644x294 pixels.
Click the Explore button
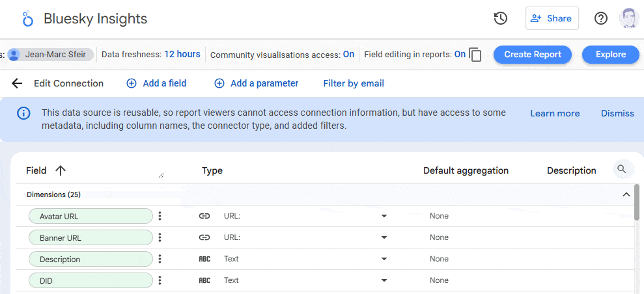click(611, 55)
